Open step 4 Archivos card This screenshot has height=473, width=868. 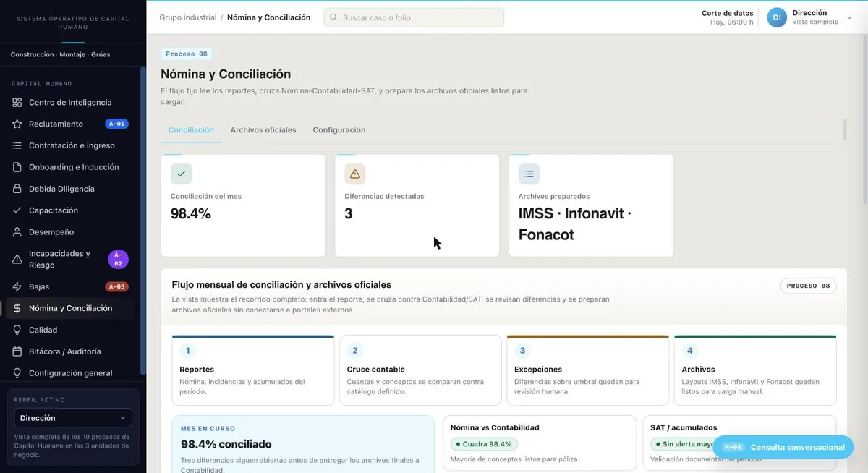tap(755, 370)
